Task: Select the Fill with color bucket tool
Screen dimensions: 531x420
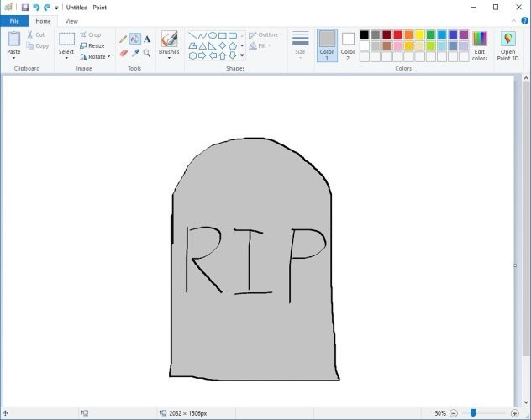Action: (135, 39)
